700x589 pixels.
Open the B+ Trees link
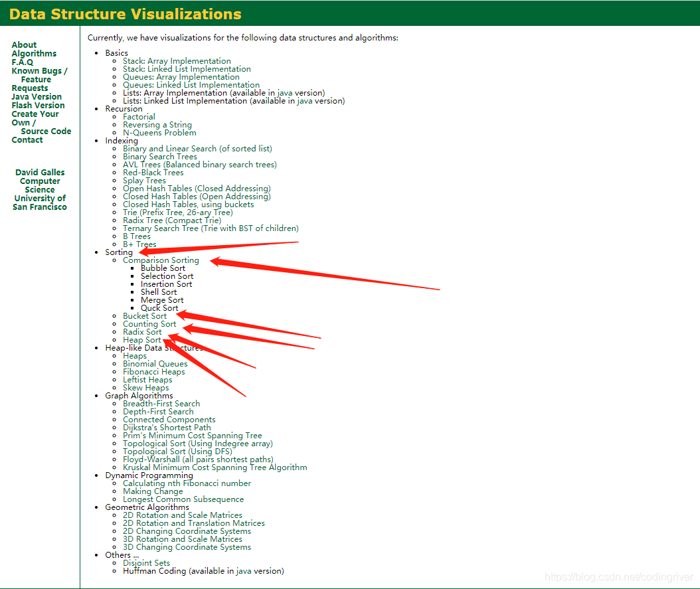pyautogui.click(x=139, y=244)
